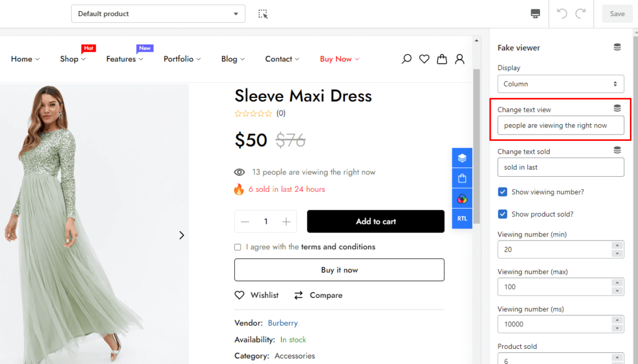Viewport: 638px width, 364px height.
Task: Uncheck Show viewing number?
Action: pyautogui.click(x=502, y=192)
